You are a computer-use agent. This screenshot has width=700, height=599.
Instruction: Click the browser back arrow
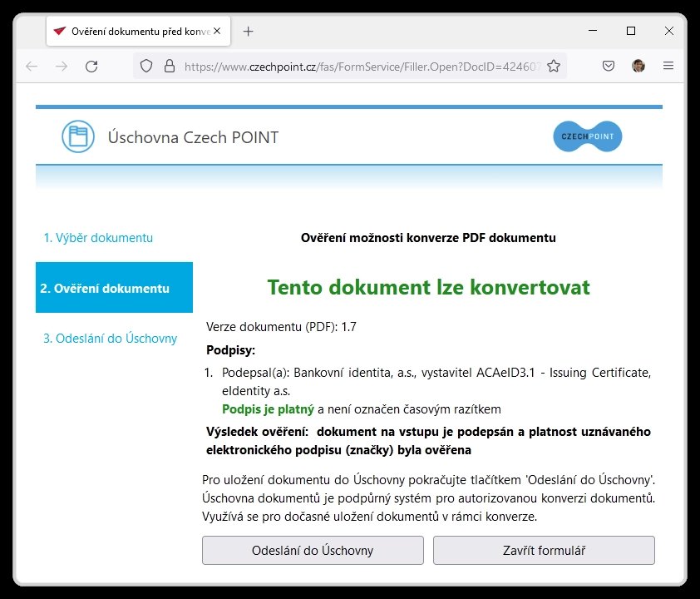pos(32,67)
